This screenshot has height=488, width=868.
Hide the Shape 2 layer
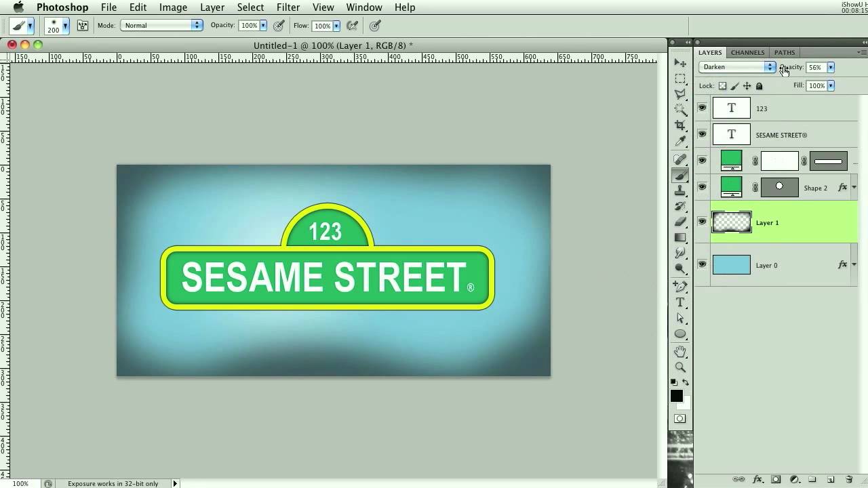702,187
